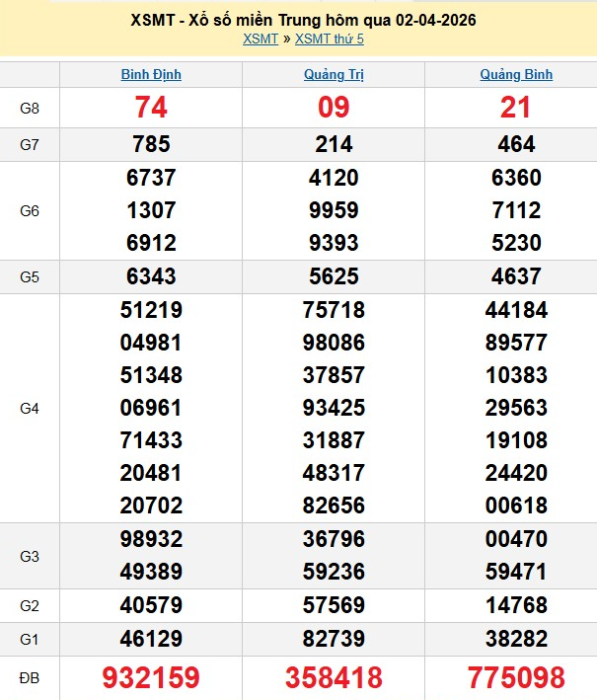Select Quảng Bình special prize number 775098

(516, 677)
